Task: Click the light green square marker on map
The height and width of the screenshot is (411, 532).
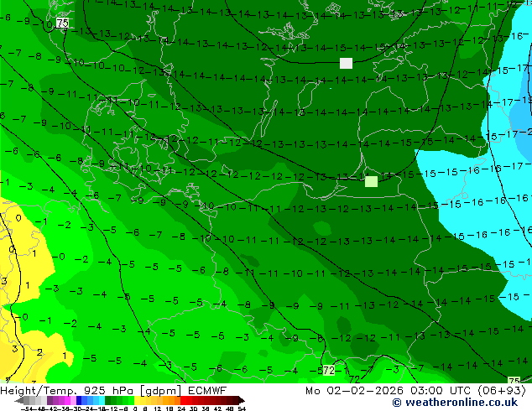Action: (371, 182)
